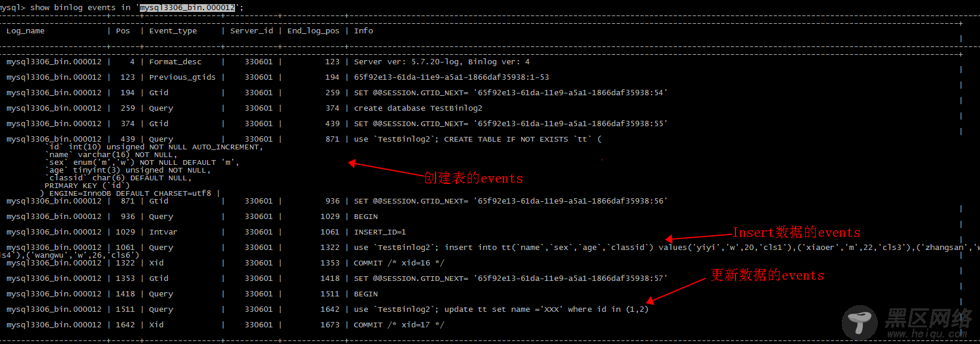Click the 'Info' column header
Image resolution: width=980 pixels, height=344 pixels.
(x=364, y=31)
